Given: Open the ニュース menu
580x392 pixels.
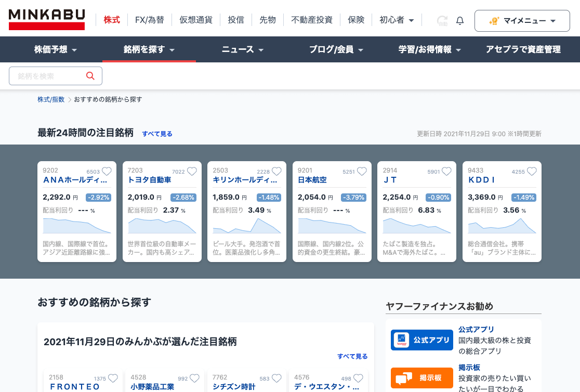Looking at the screenshot, I should click(x=243, y=49).
